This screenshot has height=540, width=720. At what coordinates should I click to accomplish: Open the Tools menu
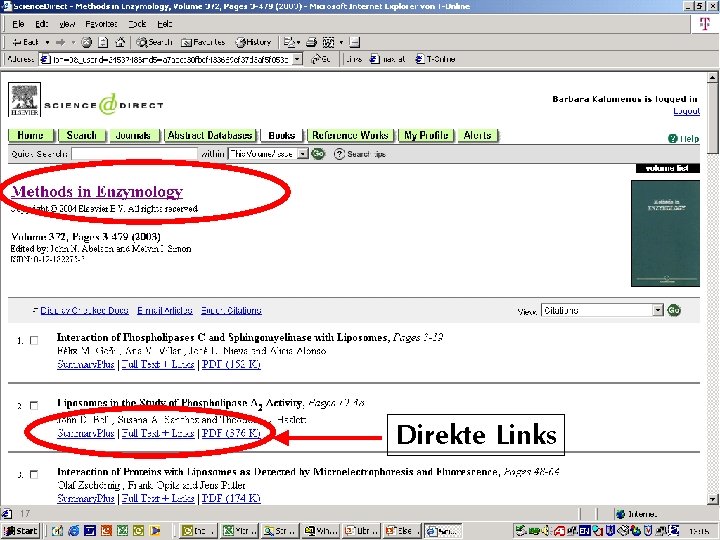point(137,24)
